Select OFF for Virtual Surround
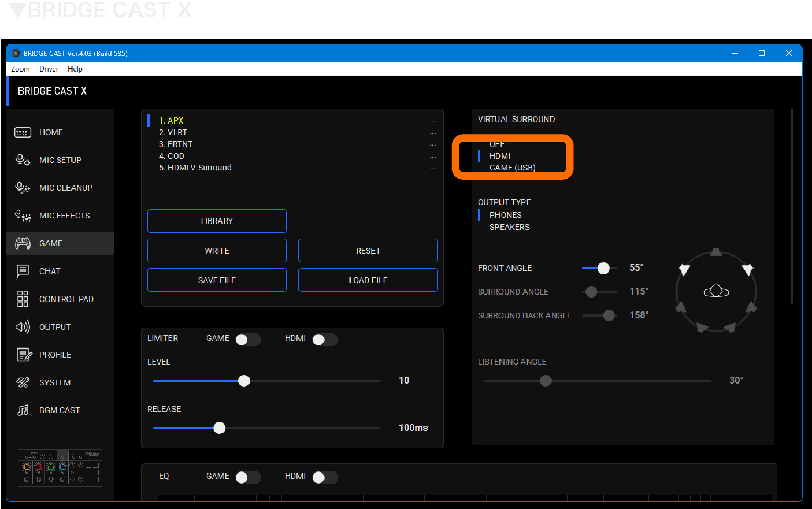The height and width of the screenshot is (509, 812). [496, 144]
